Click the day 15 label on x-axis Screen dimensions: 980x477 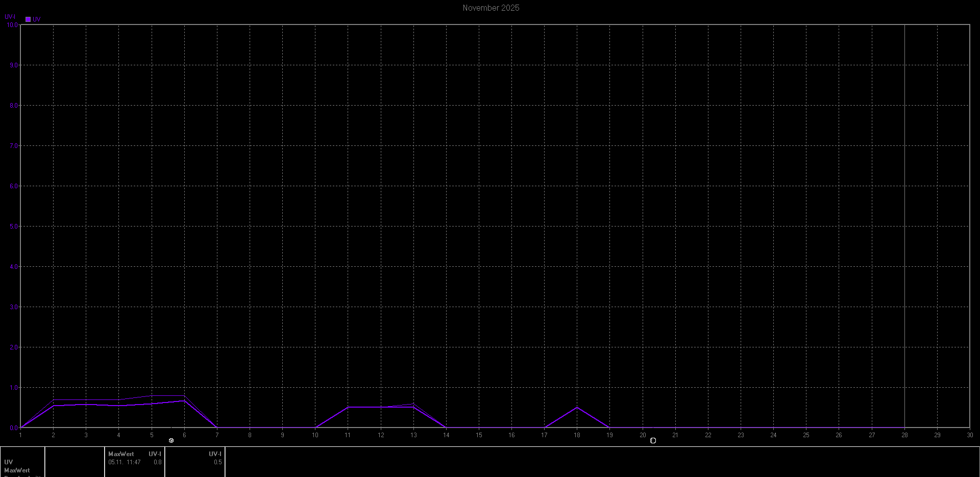point(479,435)
